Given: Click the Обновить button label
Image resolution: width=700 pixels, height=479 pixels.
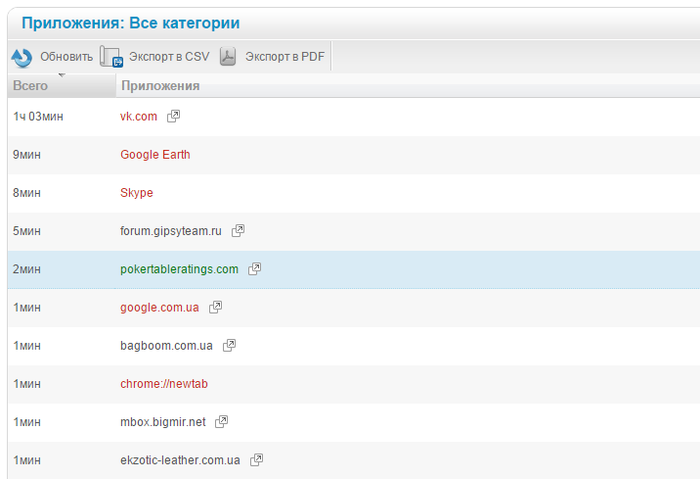Looking at the screenshot, I should (x=66, y=57).
